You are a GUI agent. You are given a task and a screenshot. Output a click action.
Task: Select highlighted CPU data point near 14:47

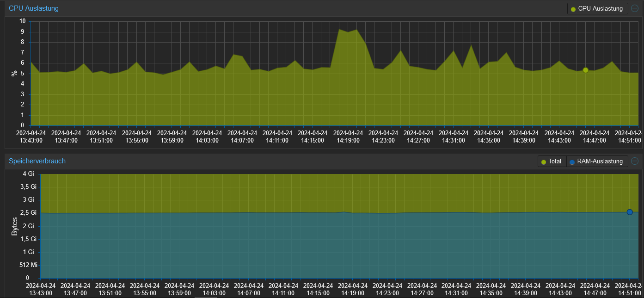(586, 70)
